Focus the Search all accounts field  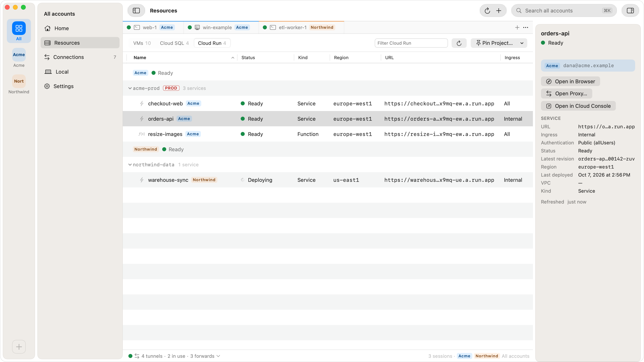(564, 10)
